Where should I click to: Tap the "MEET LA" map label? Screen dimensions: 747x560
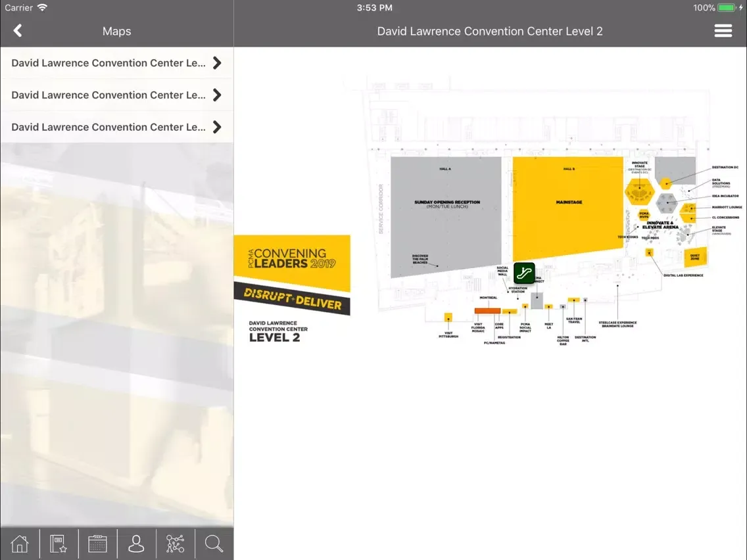click(549, 326)
